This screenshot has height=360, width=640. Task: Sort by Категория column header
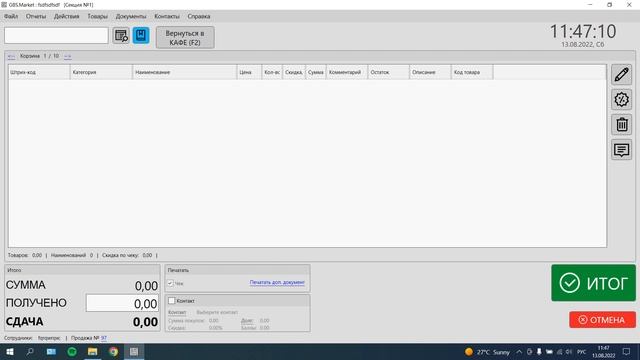coord(101,72)
